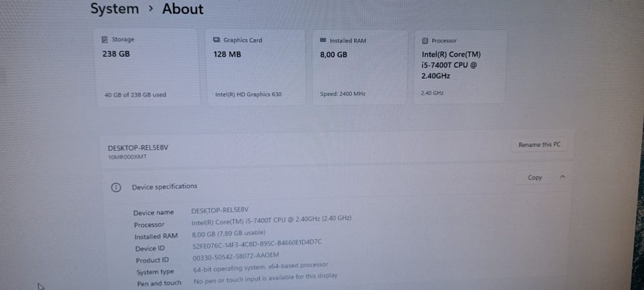Image resolution: width=644 pixels, height=290 pixels.
Task: Click the Intel(R) HD Graphics 630 label
Action: click(248, 95)
